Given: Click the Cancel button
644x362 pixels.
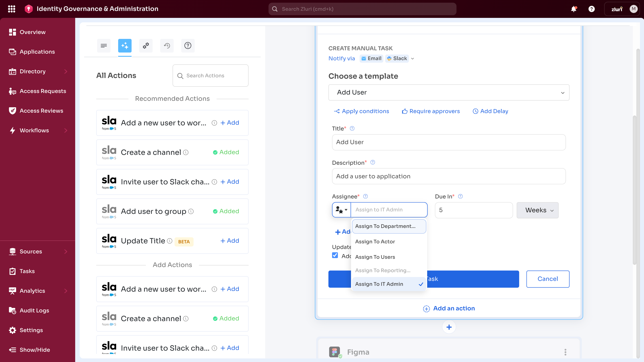Looking at the screenshot, I should pos(548,279).
